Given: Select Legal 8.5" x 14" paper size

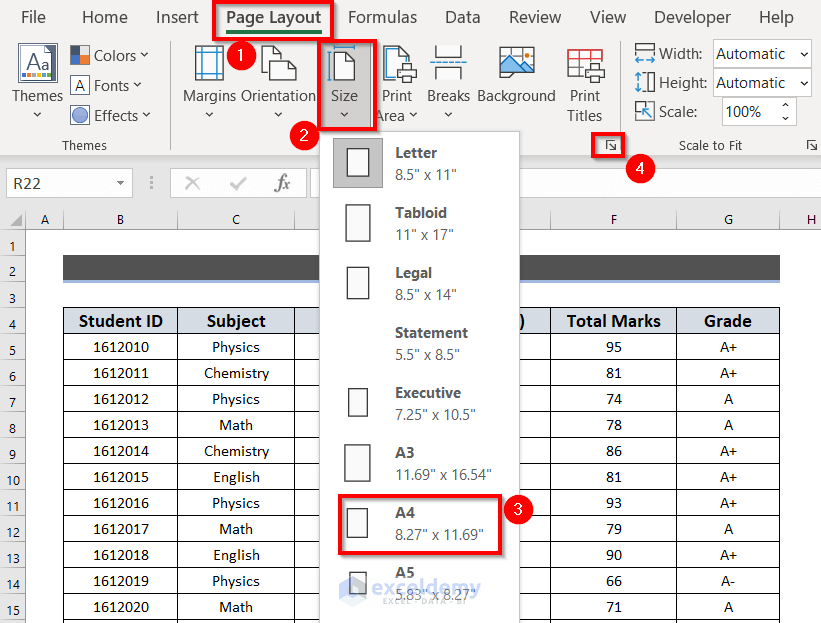Looking at the screenshot, I should pos(419,283).
